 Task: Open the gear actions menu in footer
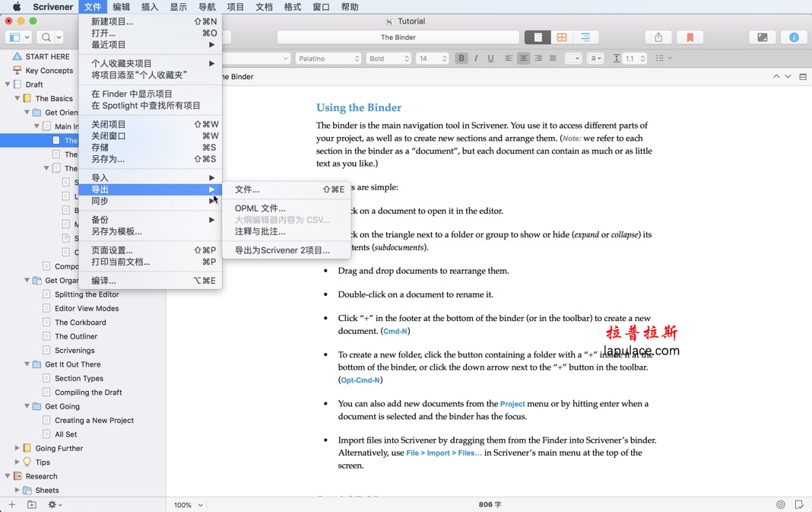[55, 504]
